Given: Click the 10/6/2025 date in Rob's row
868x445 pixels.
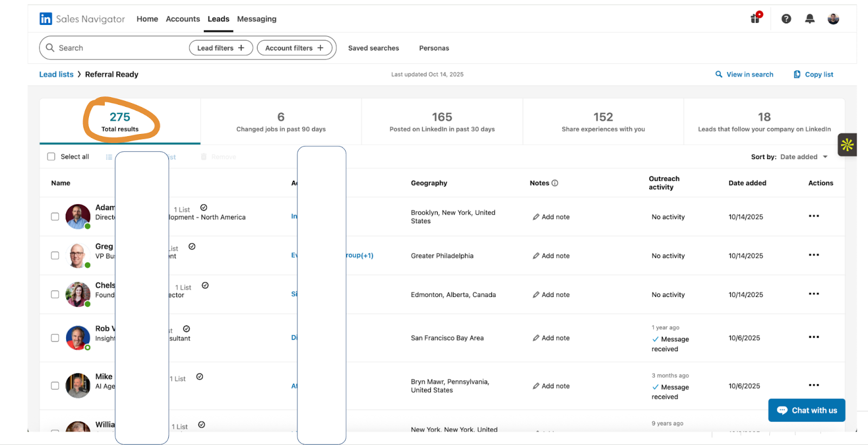Looking at the screenshot, I should coord(744,338).
